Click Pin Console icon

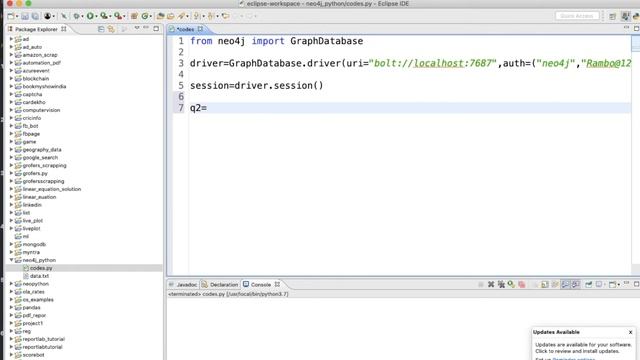coord(589,284)
